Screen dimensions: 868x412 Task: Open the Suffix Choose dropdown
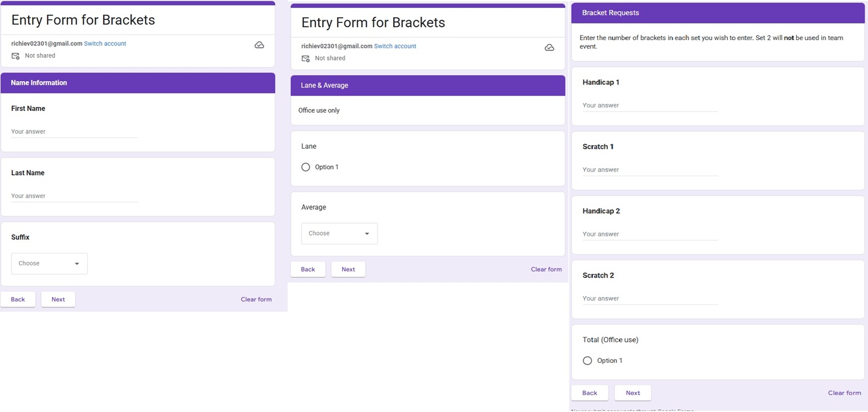pyautogui.click(x=49, y=264)
